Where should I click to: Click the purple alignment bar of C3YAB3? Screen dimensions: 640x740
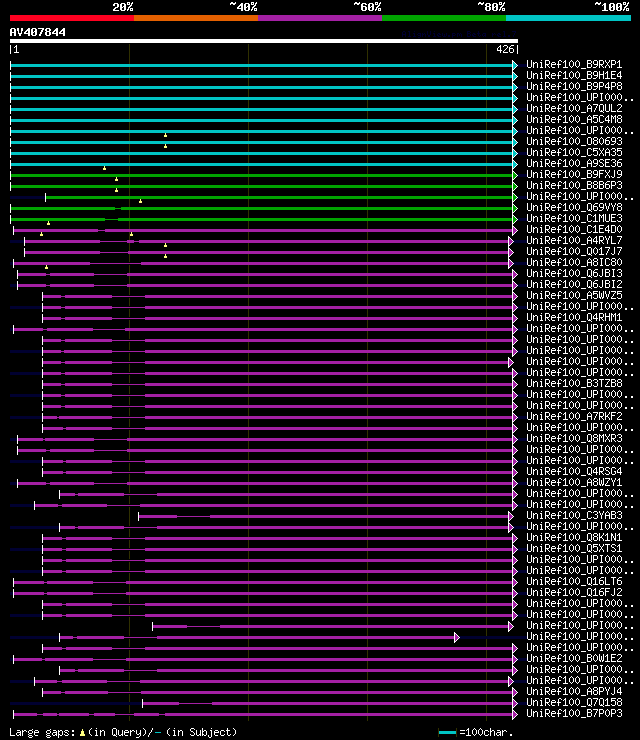pos(324,516)
